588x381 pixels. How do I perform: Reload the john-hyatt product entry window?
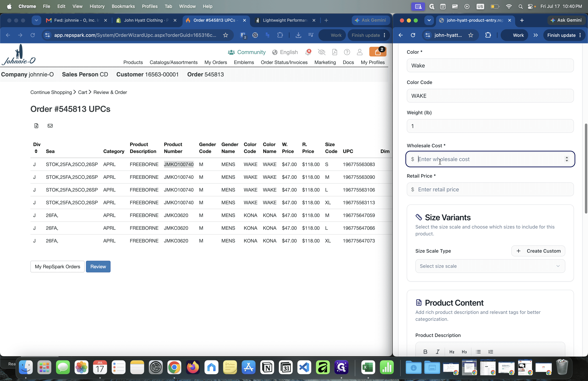tap(413, 35)
